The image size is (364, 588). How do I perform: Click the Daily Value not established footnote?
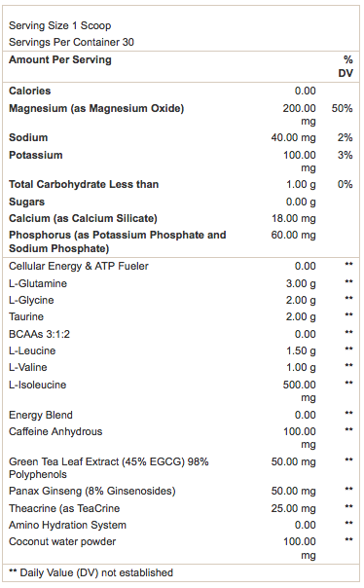click(91, 572)
